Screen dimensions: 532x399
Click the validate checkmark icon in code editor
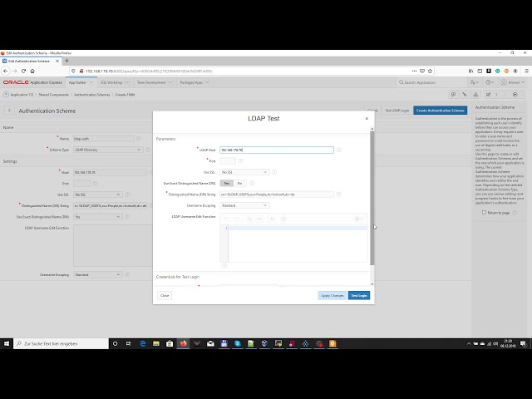[283, 219]
